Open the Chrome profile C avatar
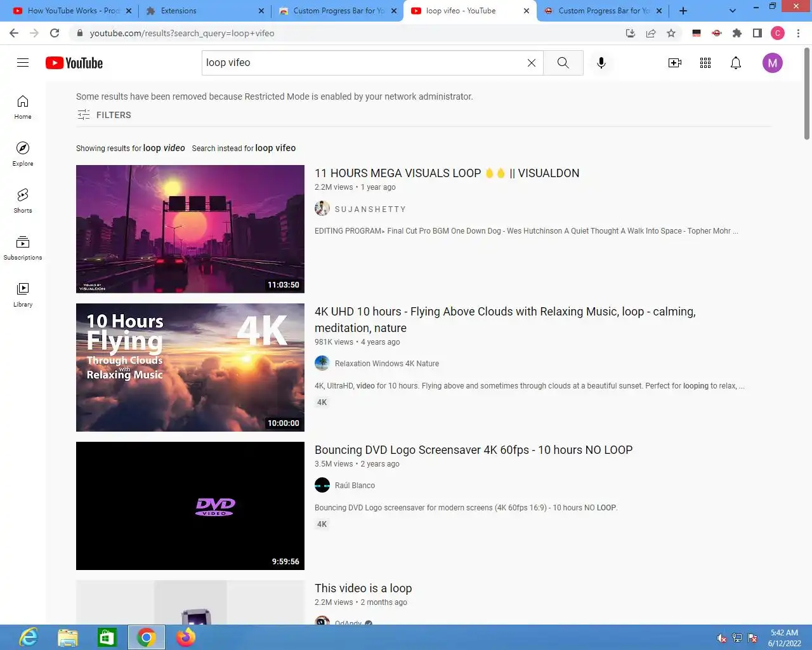Viewport: 812px width, 650px height. click(x=778, y=33)
